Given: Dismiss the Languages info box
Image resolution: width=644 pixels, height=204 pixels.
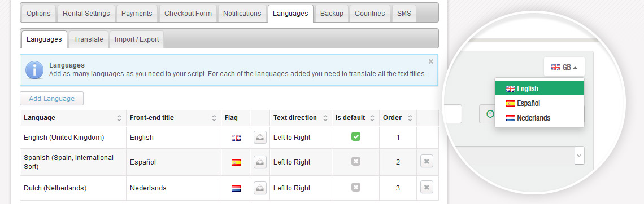Looking at the screenshot, I should tap(431, 61).
